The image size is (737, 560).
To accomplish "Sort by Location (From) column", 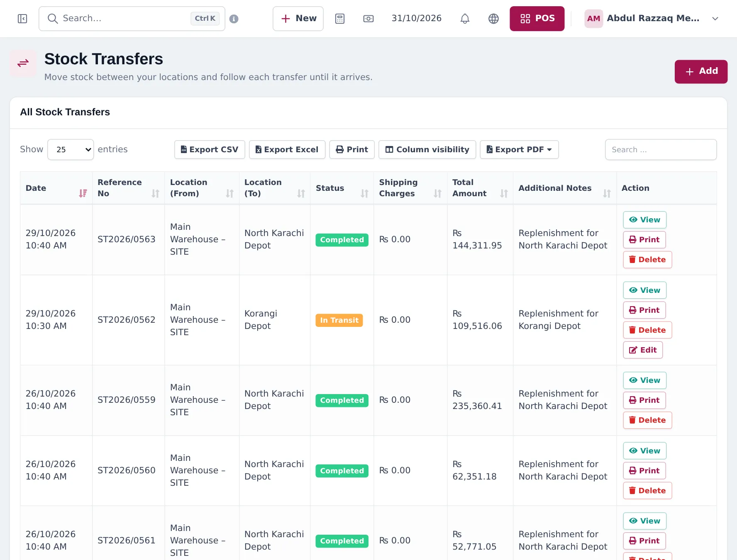I will 202,188.
